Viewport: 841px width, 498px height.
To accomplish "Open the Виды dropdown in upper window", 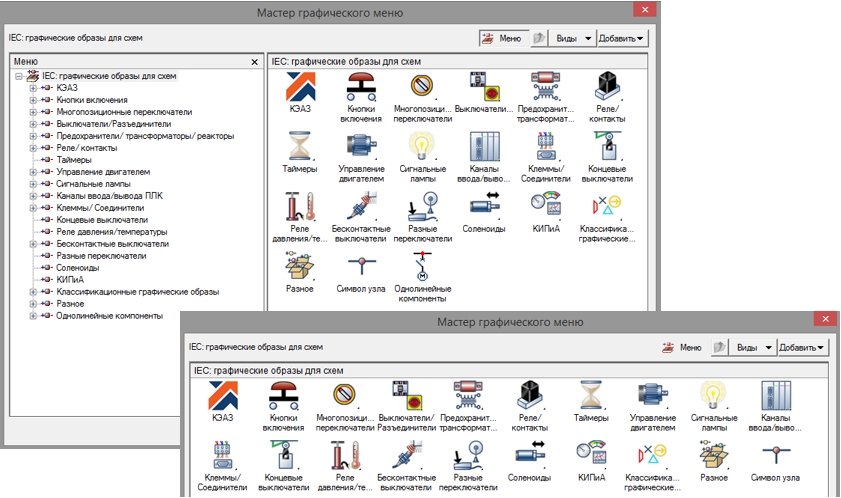I will (573, 38).
